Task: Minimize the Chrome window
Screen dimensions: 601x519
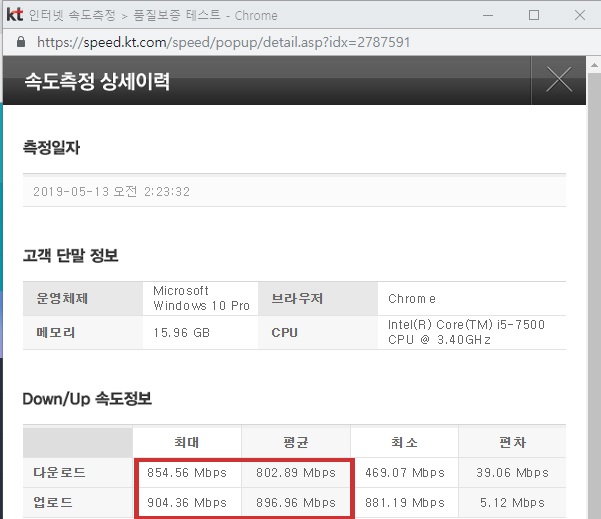Action: tap(488, 15)
